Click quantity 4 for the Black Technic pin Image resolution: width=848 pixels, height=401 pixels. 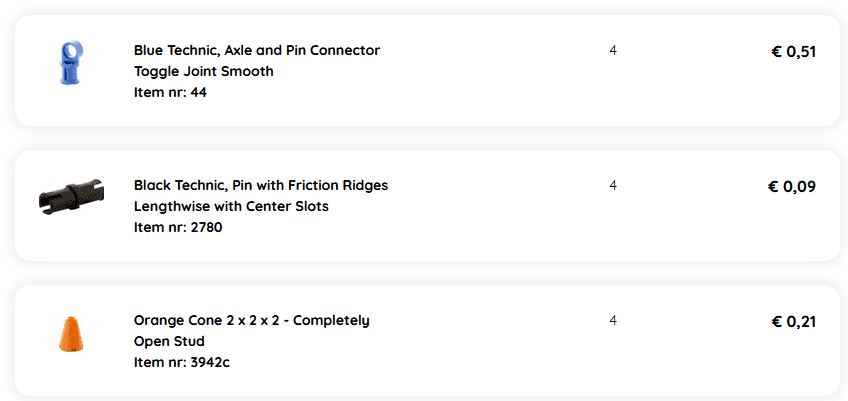coord(613,185)
